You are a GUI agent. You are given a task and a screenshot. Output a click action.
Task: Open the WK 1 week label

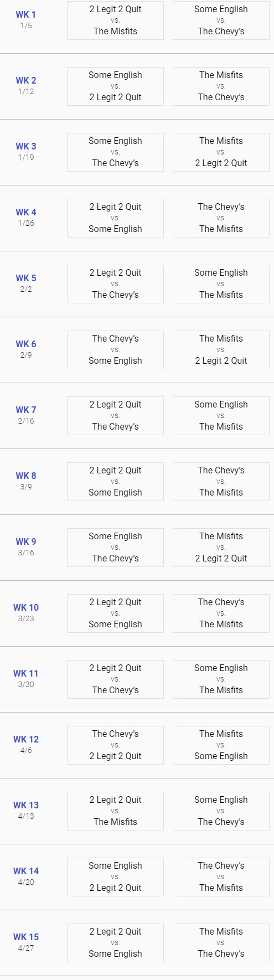[26, 14]
